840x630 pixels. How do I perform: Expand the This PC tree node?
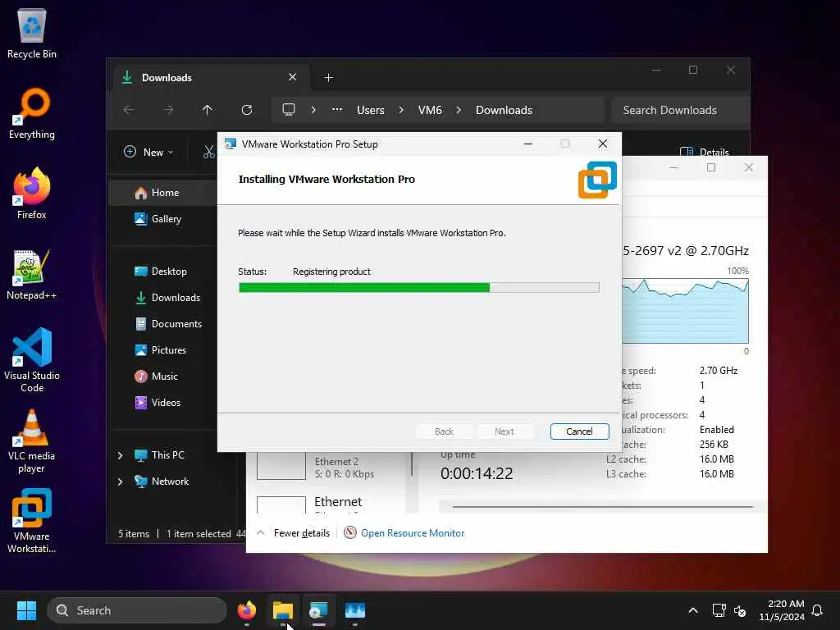pos(120,455)
